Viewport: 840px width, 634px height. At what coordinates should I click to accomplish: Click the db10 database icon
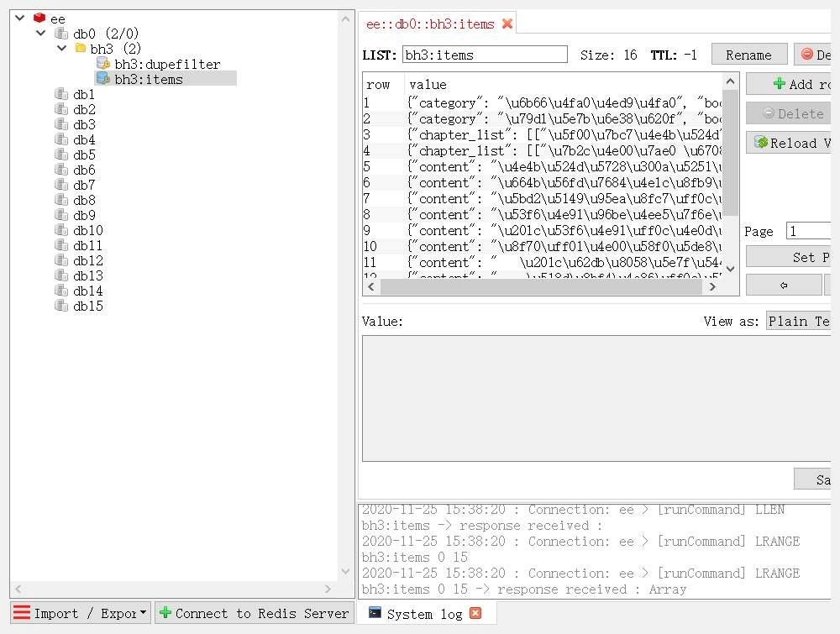pyautogui.click(x=61, y=230)
